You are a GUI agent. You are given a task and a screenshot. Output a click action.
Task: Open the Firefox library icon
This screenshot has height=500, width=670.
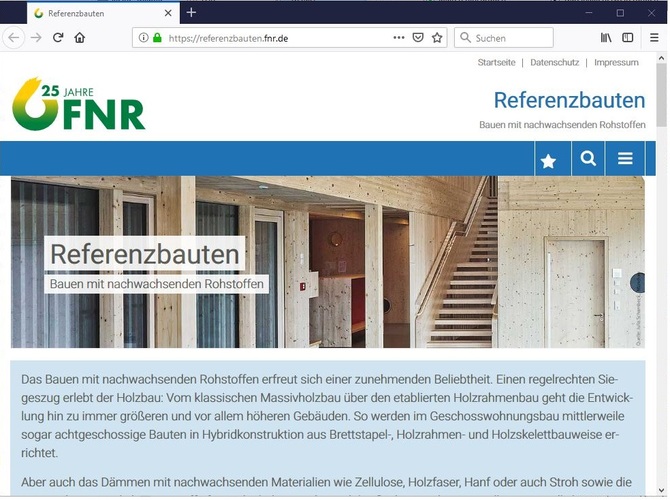pyautogui.click(x=606, y=38)
